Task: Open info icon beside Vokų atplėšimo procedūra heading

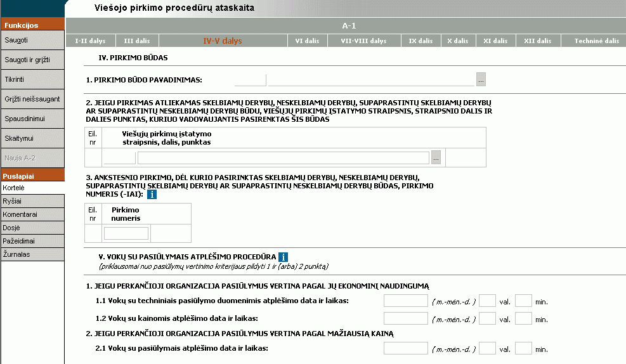Action: click(283, 257)
